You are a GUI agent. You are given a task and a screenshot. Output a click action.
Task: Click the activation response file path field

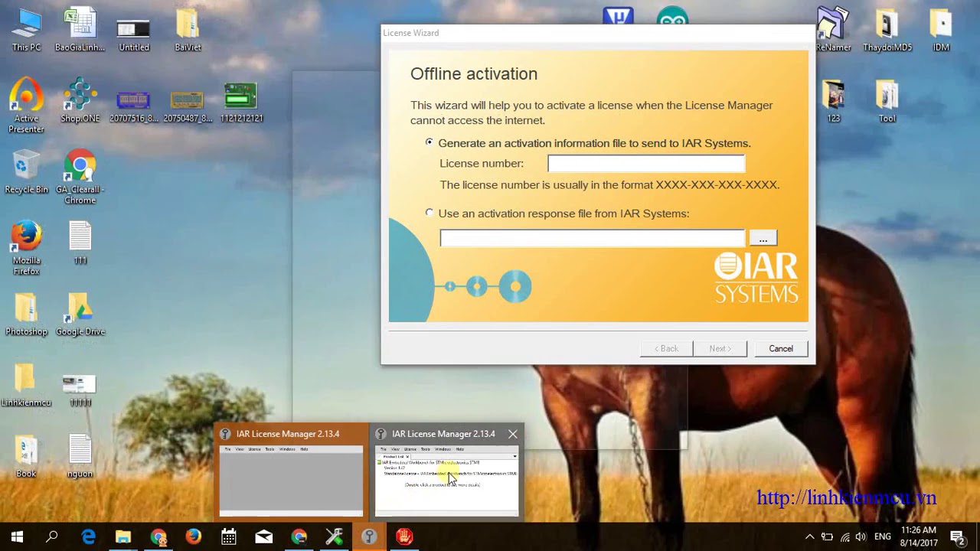point(592,238)
